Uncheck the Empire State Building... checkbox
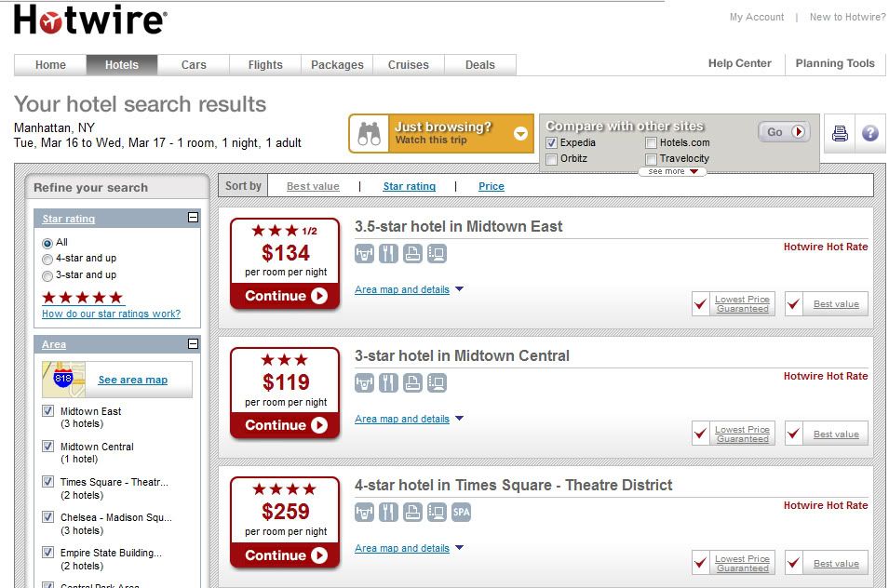Screen dimensions: 889x588 (x=48, y=552)
